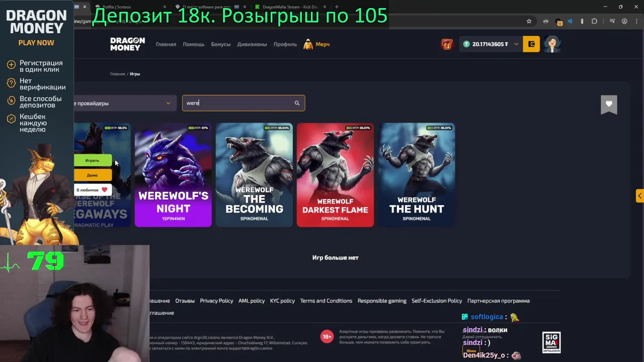Bookmark page with browser star icon
This screenshot has width=644, height=362.
tap(529, 21)
